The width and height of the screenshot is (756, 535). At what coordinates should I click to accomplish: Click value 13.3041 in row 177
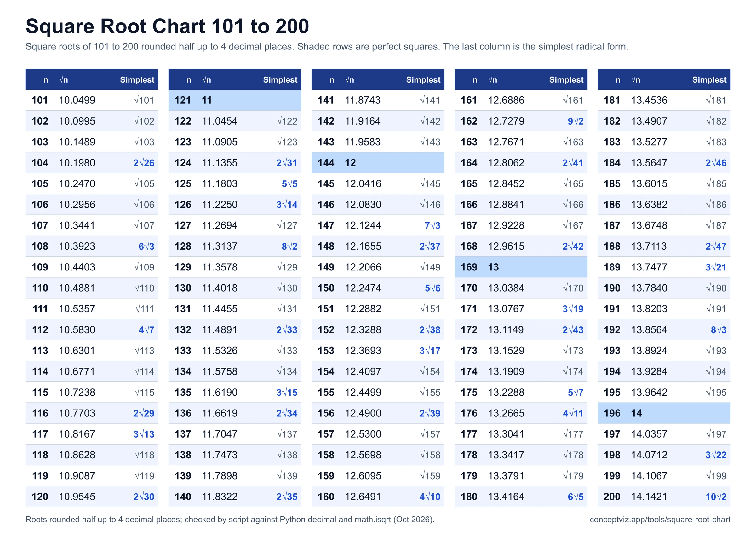click(506, 434)
